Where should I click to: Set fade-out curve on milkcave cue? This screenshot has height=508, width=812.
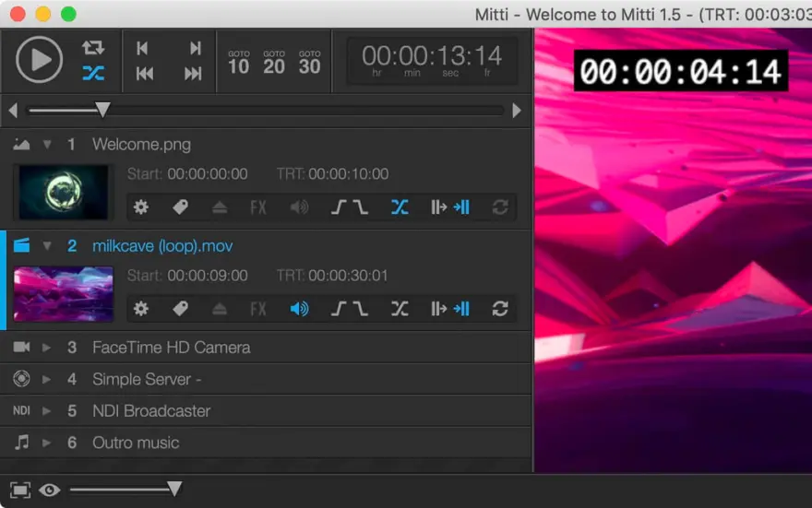click(361, 309)
